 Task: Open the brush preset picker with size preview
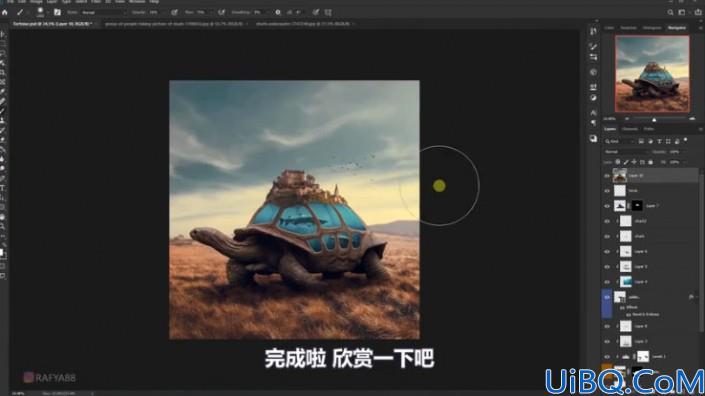(x=40, y=12)
